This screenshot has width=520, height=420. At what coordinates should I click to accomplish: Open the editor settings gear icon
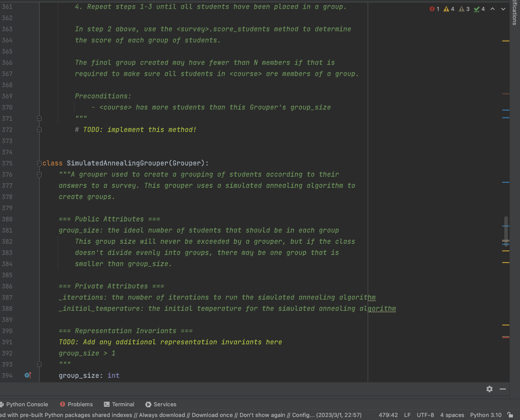click(x=489, y=389)
